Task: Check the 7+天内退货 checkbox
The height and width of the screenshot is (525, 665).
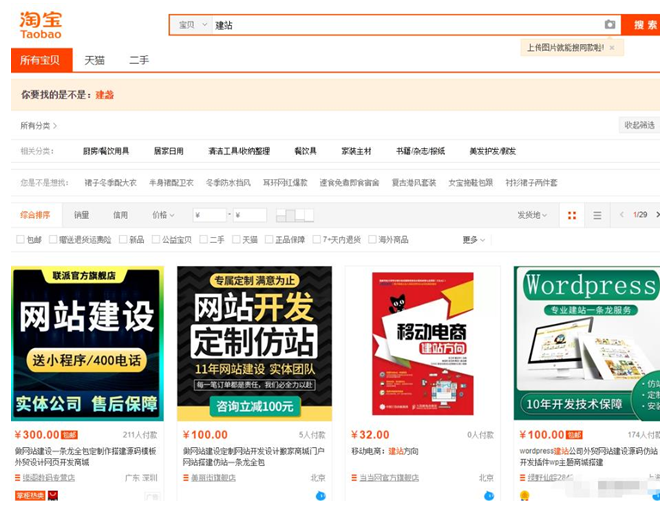Action: coord(316,240)
